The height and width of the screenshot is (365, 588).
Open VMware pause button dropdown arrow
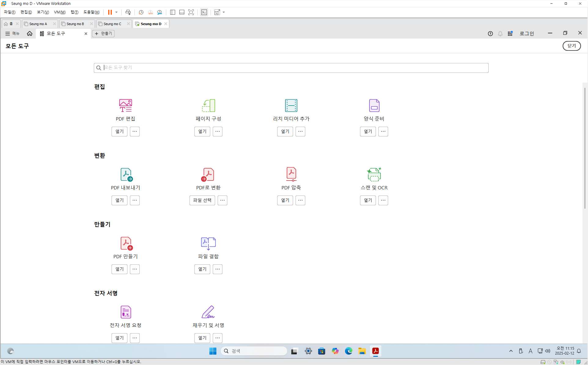coord(116,12)
